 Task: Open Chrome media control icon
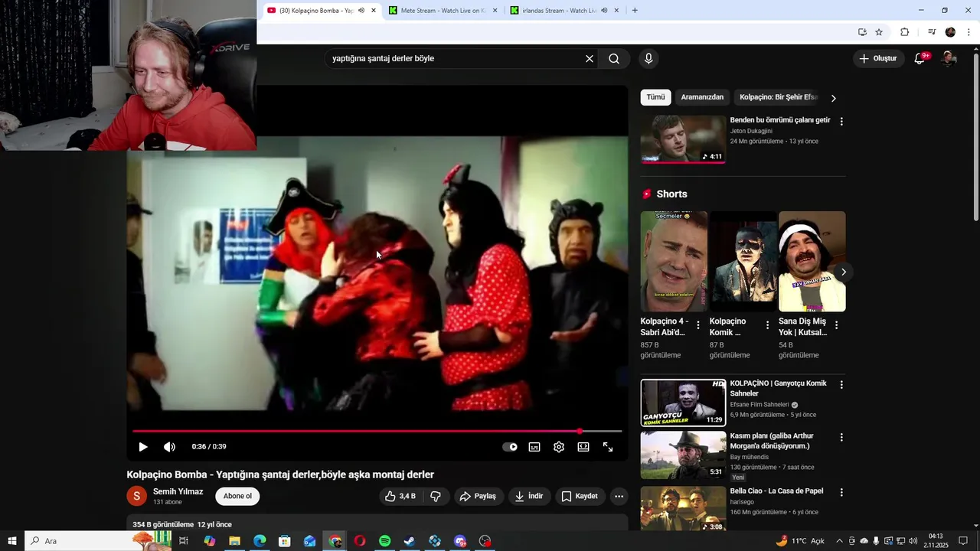point(932,32)
